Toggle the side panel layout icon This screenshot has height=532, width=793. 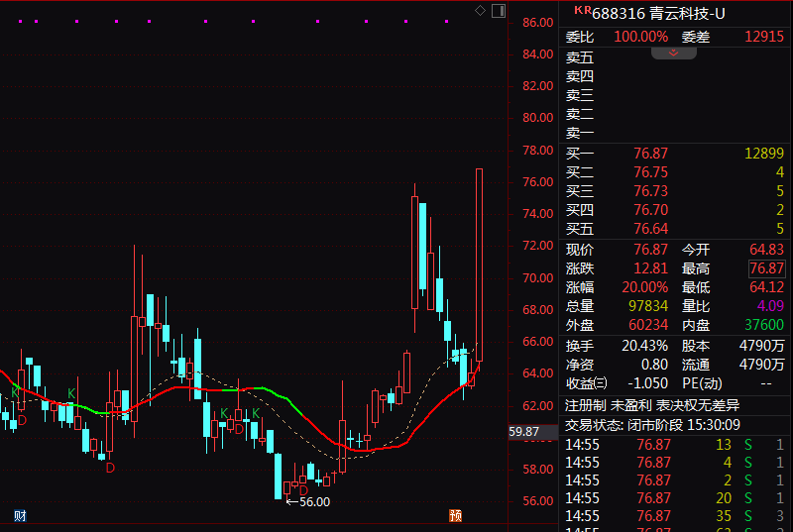[498, 10]
